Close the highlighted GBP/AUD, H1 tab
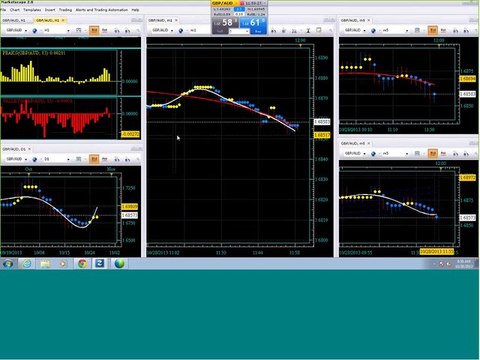Viewport: 480px width, 360px height. 63,20
